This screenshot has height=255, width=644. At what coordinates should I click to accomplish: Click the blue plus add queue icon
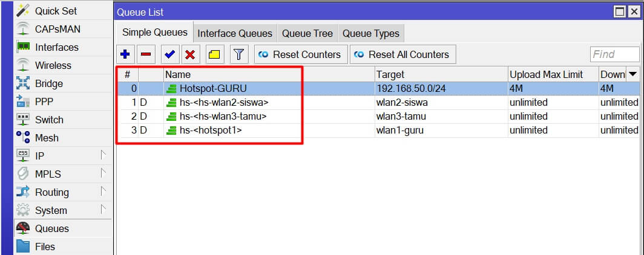125,54
